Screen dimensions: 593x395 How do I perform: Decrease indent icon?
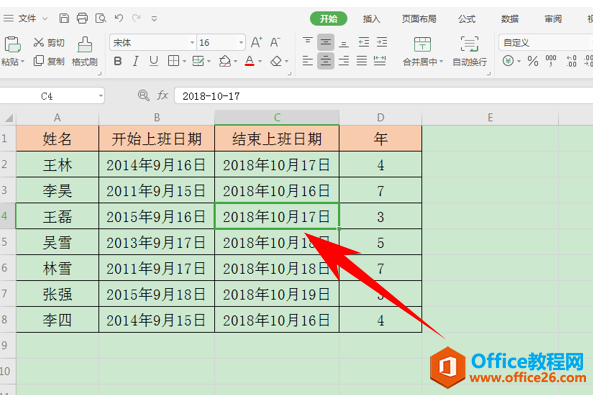[364, 42]
